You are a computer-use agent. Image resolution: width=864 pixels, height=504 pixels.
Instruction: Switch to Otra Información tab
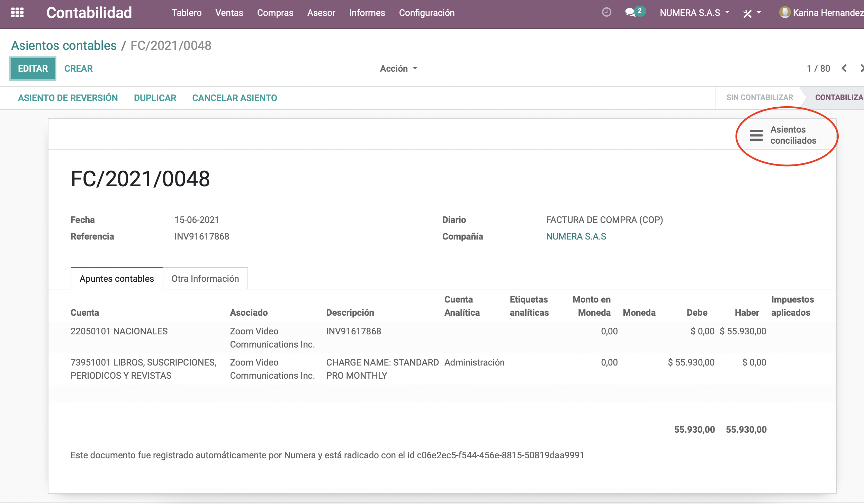coord(205,278)
